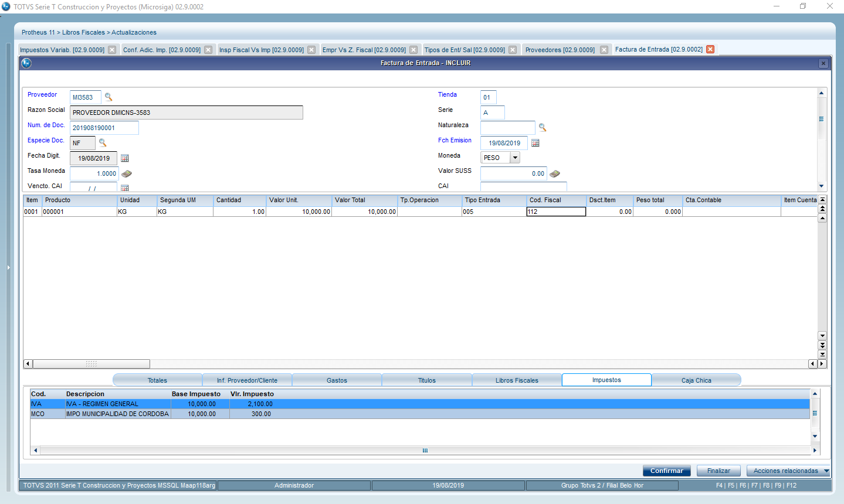Open the Fecha Digit. calendar icon
Screen dimensions: 844x504
[x=125, y=158]
